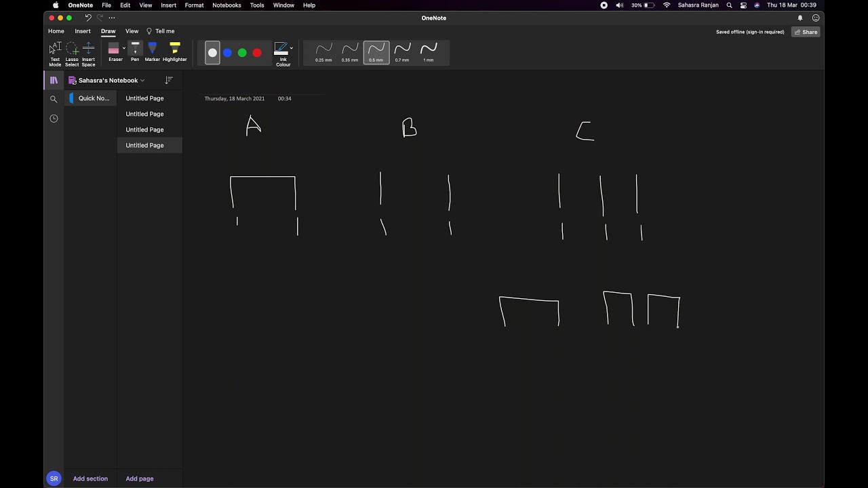The width and height of the screenshot is (868, 488).
Task: Click the page time 00:34
Action: point(284,98)
